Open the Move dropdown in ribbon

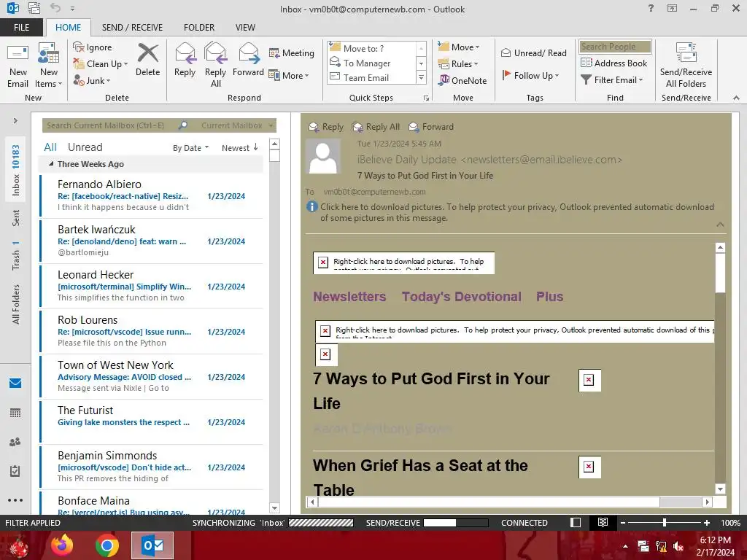459,47
